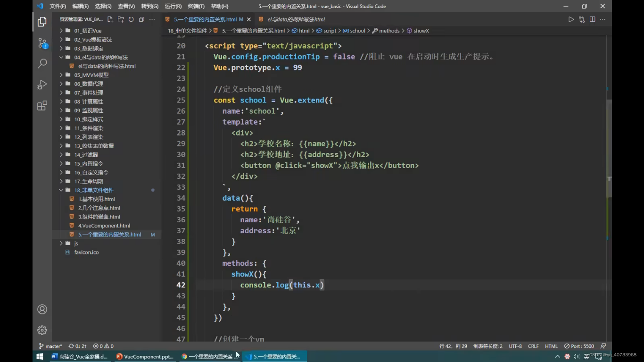This screenshot has width=644, height=362.
Task: Open the Accounts menu icon
Action: tap(42, 310)
